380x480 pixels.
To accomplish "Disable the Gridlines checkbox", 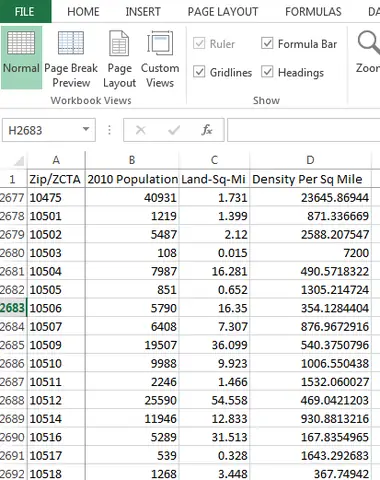I will pos(199,72).
